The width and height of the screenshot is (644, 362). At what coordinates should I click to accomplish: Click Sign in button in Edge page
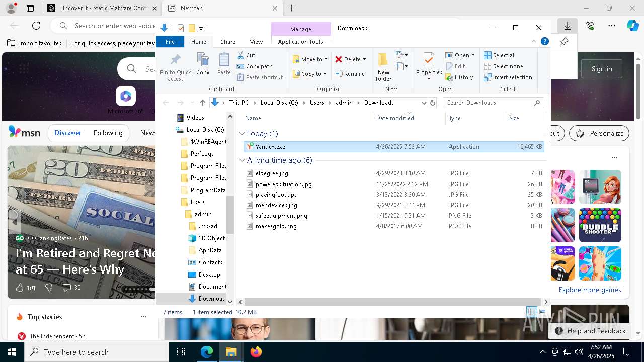coord(602,69)
